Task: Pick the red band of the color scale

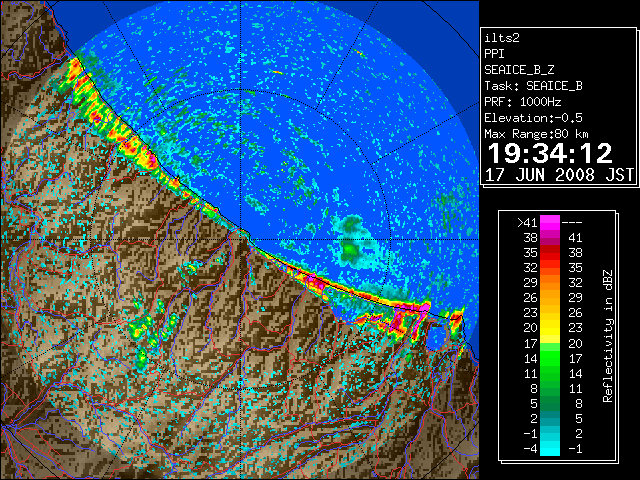Action: click(x=550, y=253)
